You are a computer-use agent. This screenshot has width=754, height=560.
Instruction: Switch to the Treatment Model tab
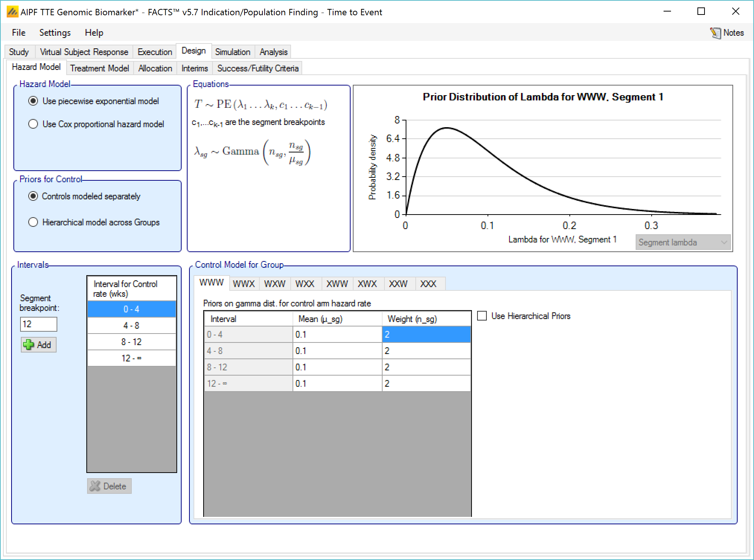coord(99,68)
